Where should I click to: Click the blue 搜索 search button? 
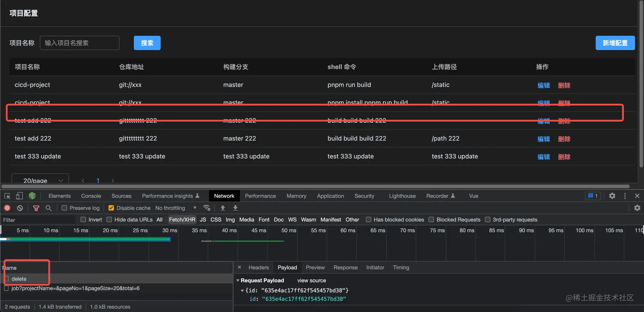147,43
